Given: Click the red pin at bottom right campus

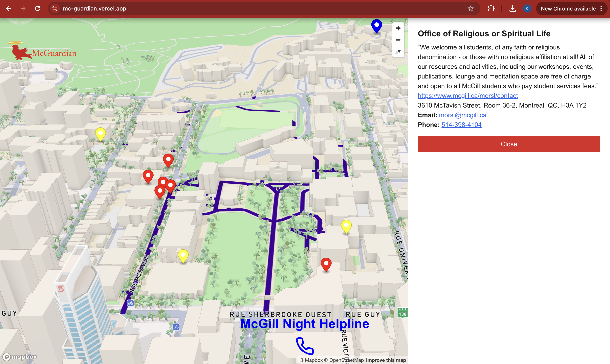Looking at the screenshot, I should click(x=326, y=264).
